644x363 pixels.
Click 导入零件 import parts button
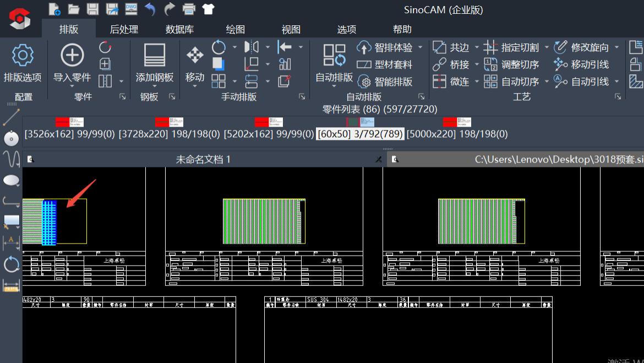tap(72, 64)
